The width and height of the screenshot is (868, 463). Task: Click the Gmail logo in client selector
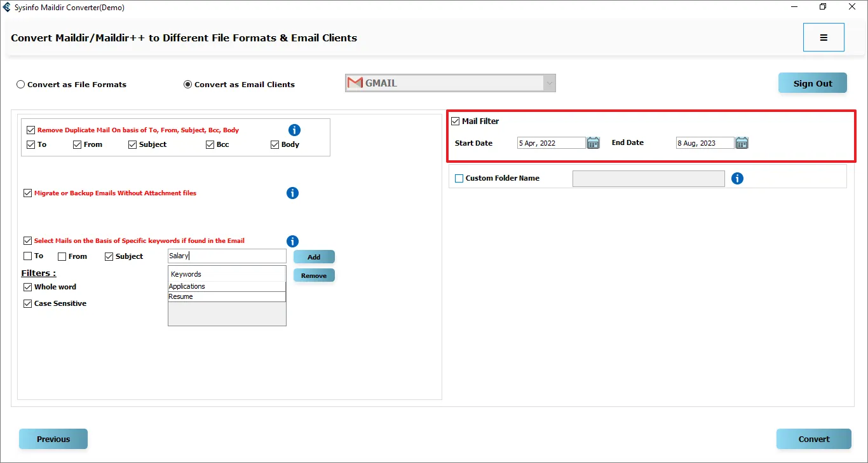355,83
